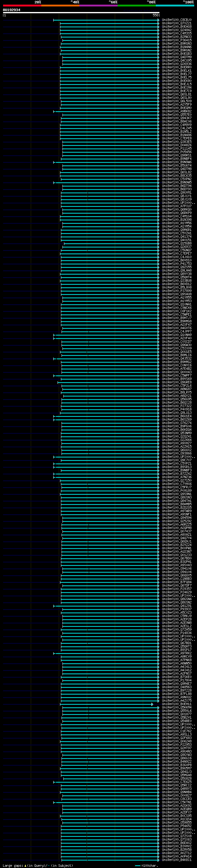Open hit UniRef100_Q557E0
Viewport: 197px width, 868px height.
click(x=176, y=115)
